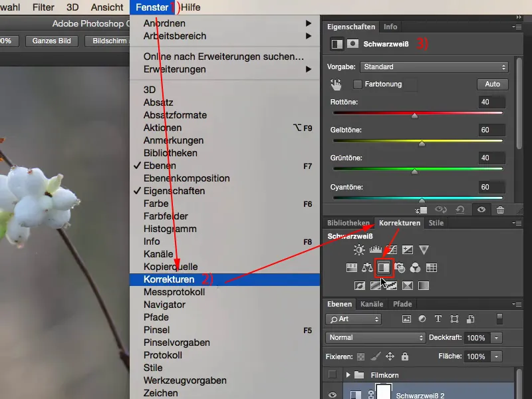Viewport: 532px width, 399px height.
Task: Add an Invert adjustment in Korrekturen
Action: click(x=359, y=286)
